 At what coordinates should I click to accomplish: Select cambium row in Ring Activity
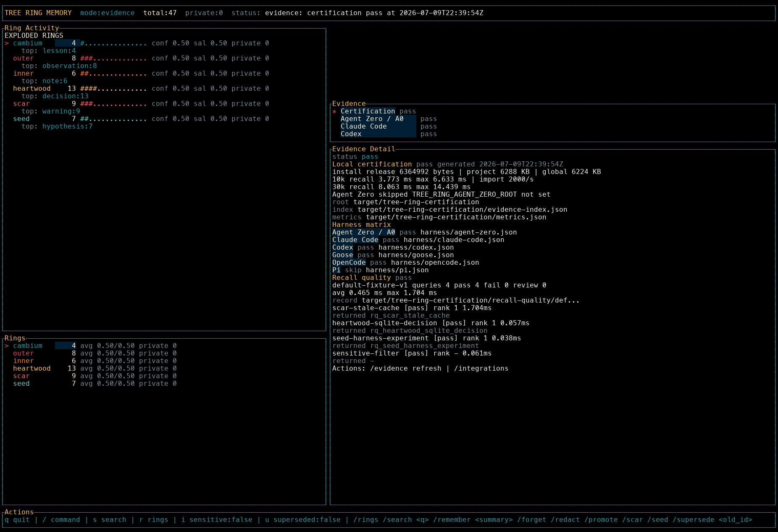(x=137, y=43)
